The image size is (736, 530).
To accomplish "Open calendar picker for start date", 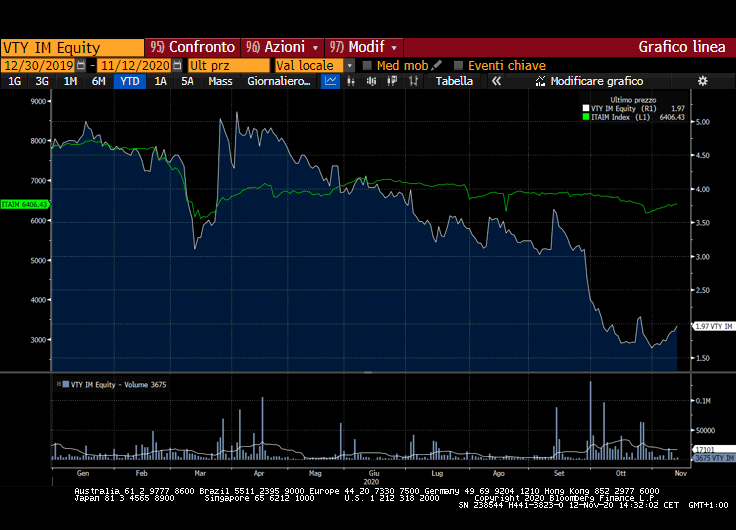I will pos(81,65).
